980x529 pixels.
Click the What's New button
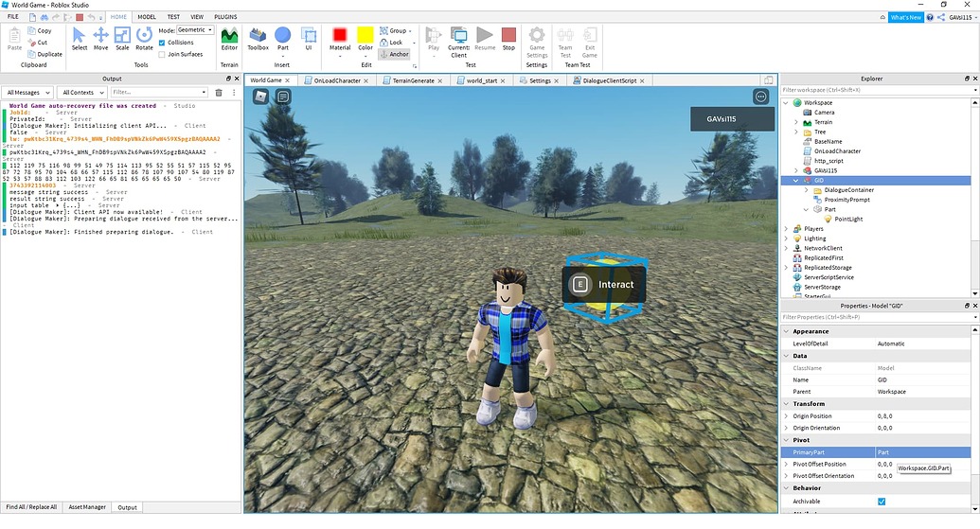click(905, 17)
